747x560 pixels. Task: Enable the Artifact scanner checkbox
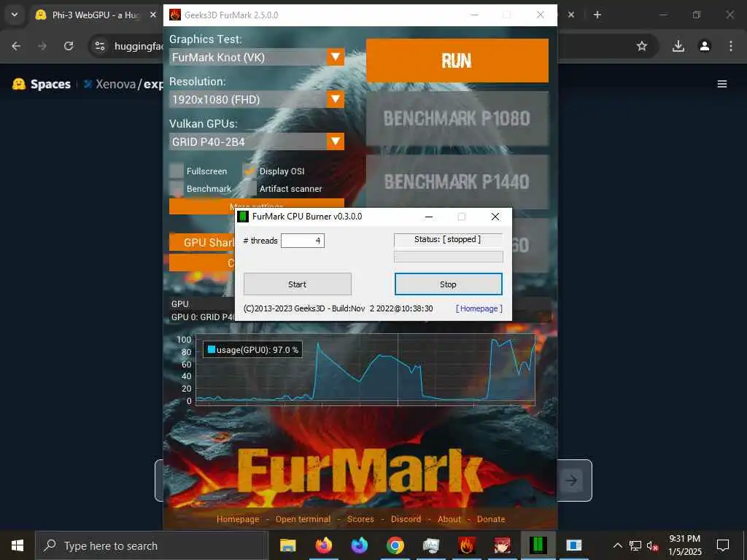(x=249, y=189)
